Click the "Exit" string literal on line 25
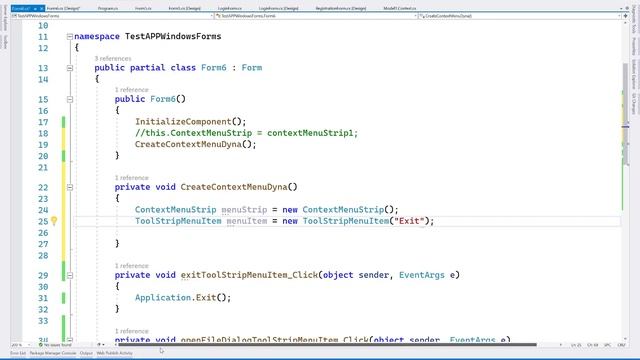 409,221
